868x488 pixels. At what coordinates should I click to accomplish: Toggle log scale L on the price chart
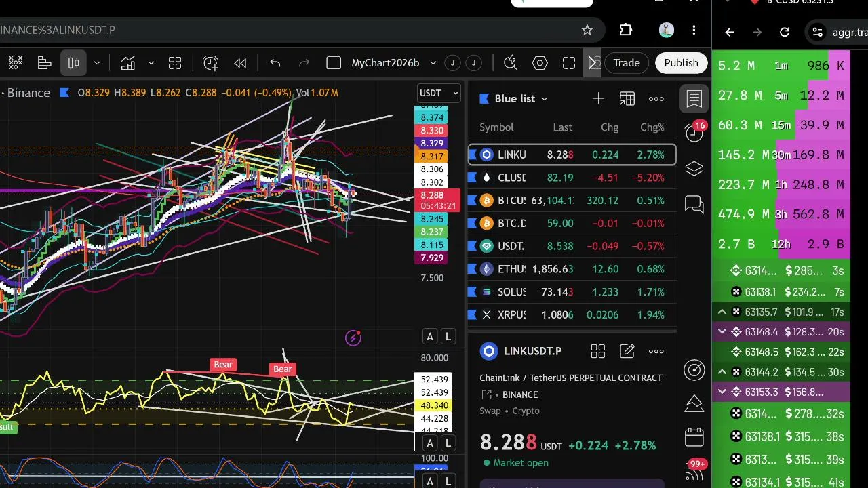click(448, 337)
